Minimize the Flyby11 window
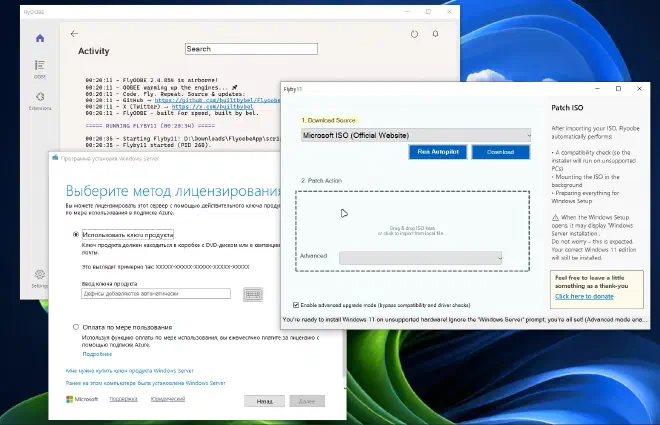This screenshot has width=660, height=425. pos(598,89)
